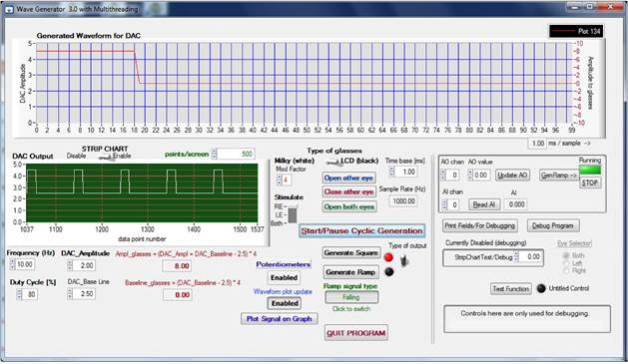Click the AO chan stepper arrows
This screenshot has height=364, width=628.
[443, 176]
